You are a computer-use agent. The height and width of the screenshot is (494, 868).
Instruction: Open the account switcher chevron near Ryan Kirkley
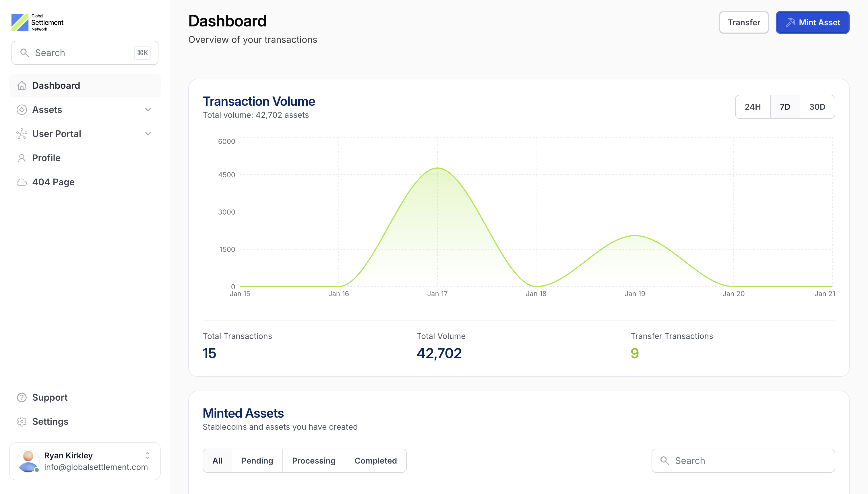(x=147, y=456)
